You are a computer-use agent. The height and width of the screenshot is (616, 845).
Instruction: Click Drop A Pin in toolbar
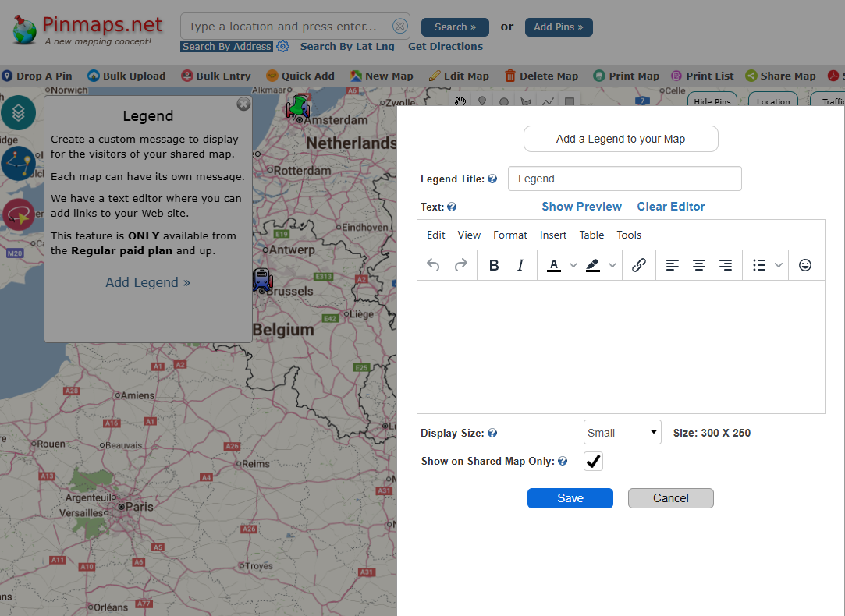pyautogui.click(x=37, y=76)
